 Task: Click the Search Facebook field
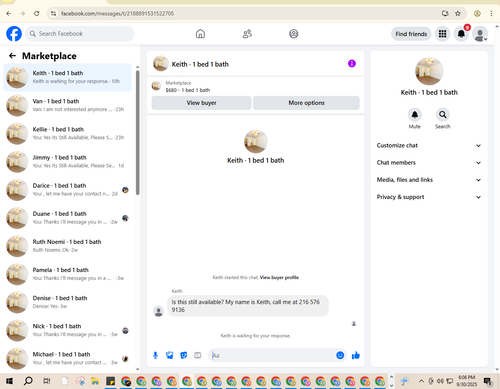click(80, 34)
